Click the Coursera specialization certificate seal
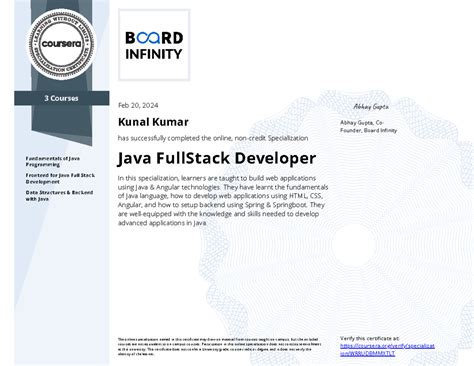The width and height of the screenshot is (474, 366). 61,44
